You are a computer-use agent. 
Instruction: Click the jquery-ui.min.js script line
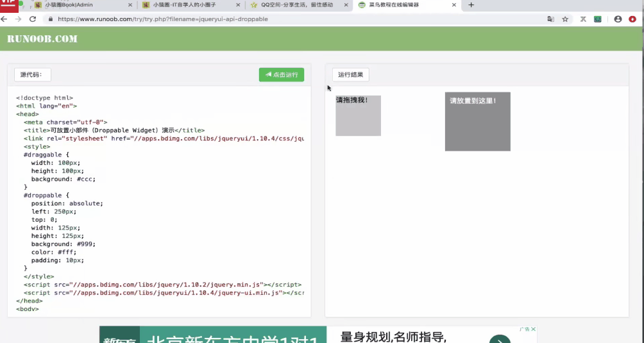click(x=164, y=293)
